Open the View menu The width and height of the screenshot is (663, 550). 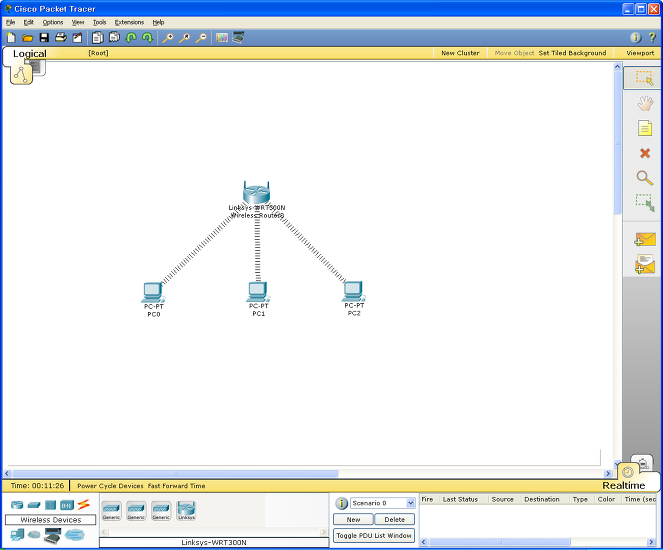[x=78, y=22]
